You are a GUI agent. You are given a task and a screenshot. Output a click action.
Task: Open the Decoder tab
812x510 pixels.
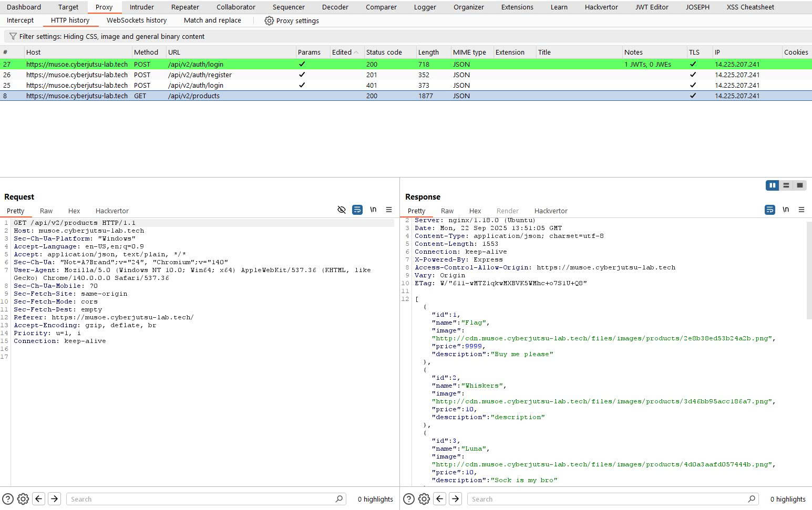(335, 7)
